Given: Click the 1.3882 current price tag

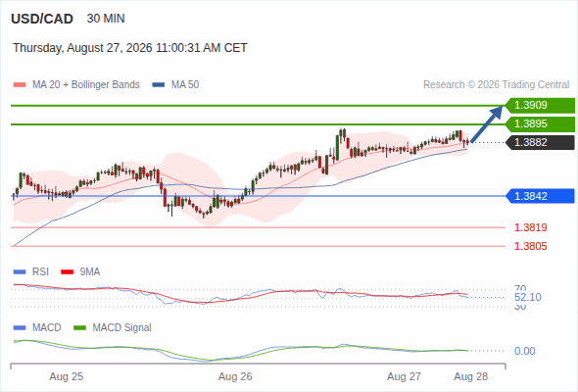Looking at the screenshot, I should click(540, 142).
